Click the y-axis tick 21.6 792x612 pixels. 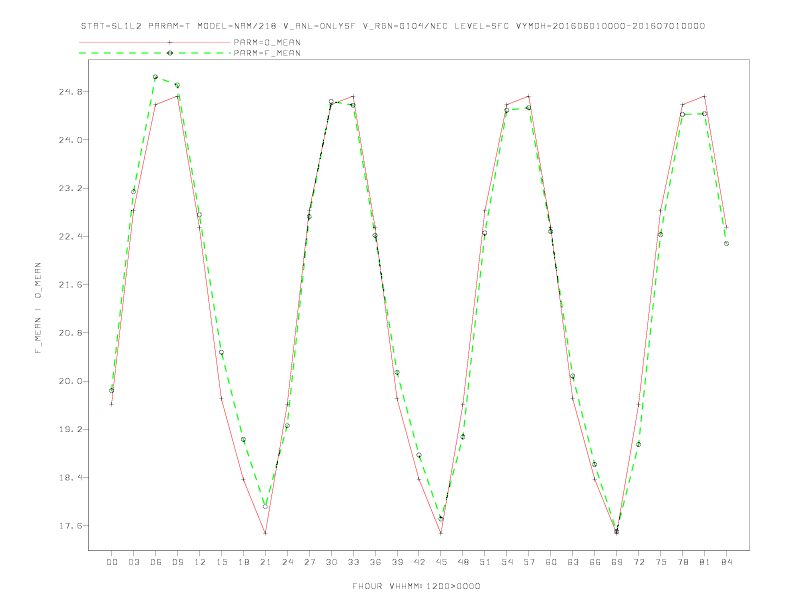click(x=69, y=285)
